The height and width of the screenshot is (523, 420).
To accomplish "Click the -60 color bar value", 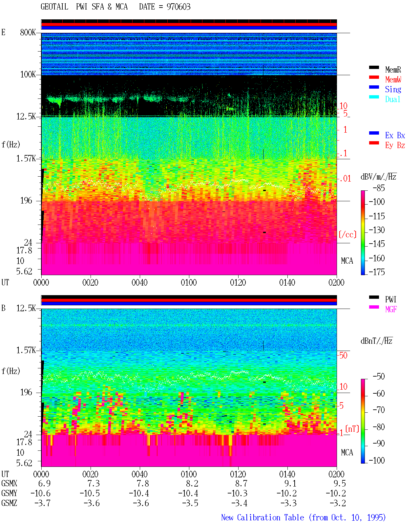I will 379,393.
